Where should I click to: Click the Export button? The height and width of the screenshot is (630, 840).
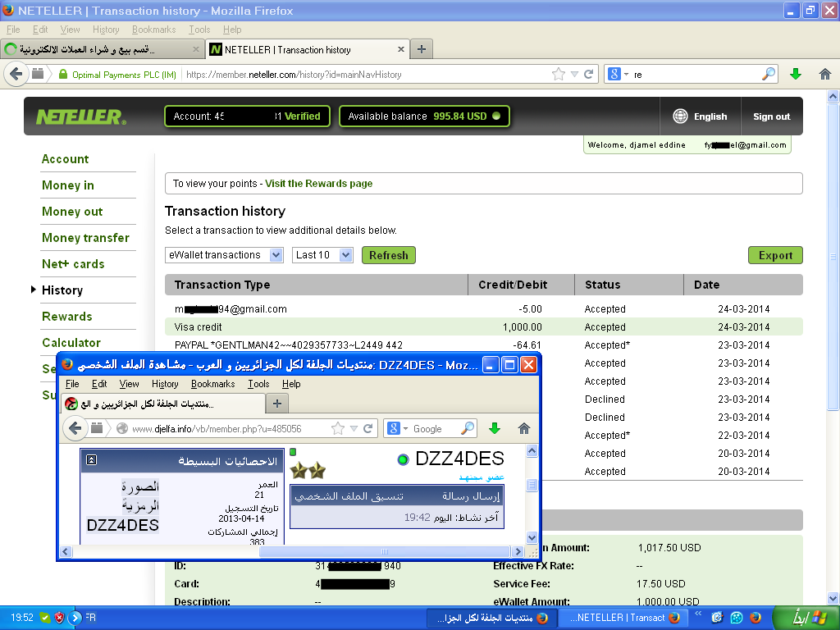[x=775, y=255]
